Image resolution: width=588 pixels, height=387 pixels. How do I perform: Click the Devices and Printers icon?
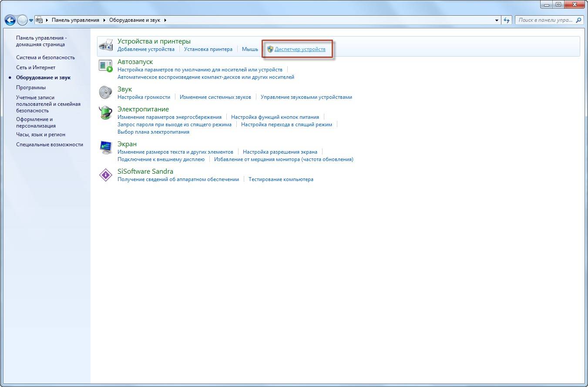[106, 45]
